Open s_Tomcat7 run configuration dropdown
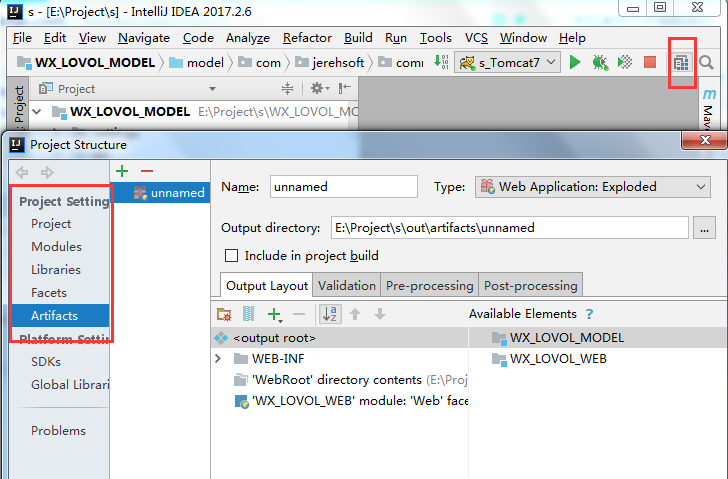Viewport: 728px width, 479px height. 507,62
